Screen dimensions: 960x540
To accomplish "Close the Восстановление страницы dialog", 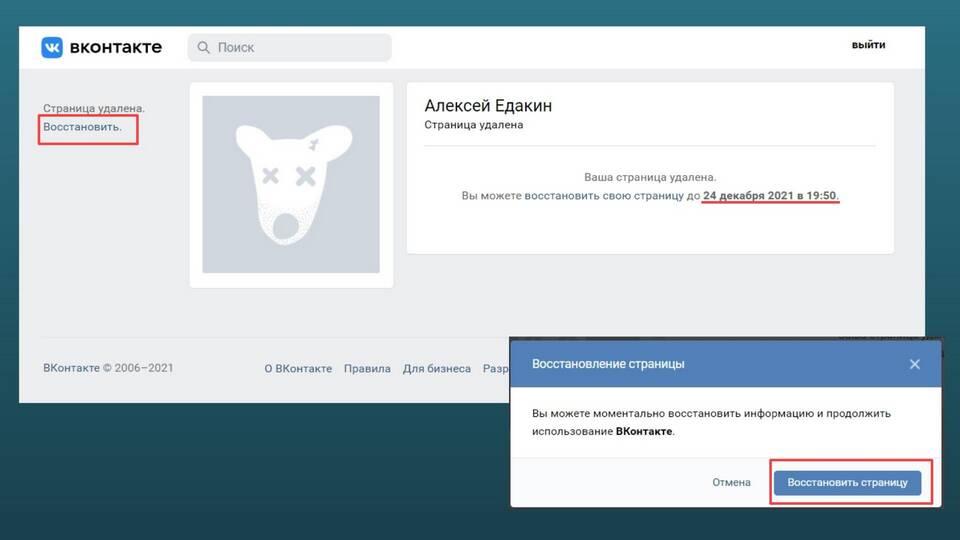I will [914, 364].
